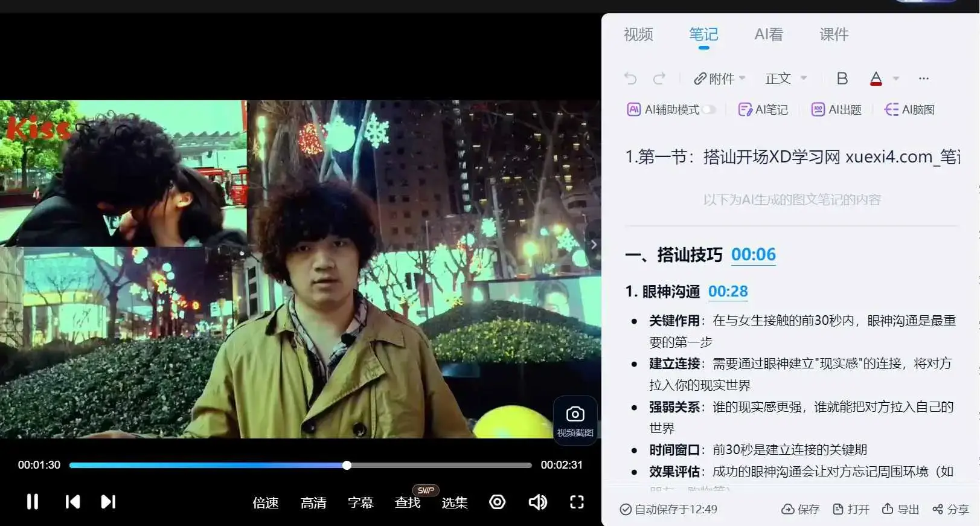The image size is (980, 526).
Task: Mute the video volume speaker icon
Action: [537, 502]
